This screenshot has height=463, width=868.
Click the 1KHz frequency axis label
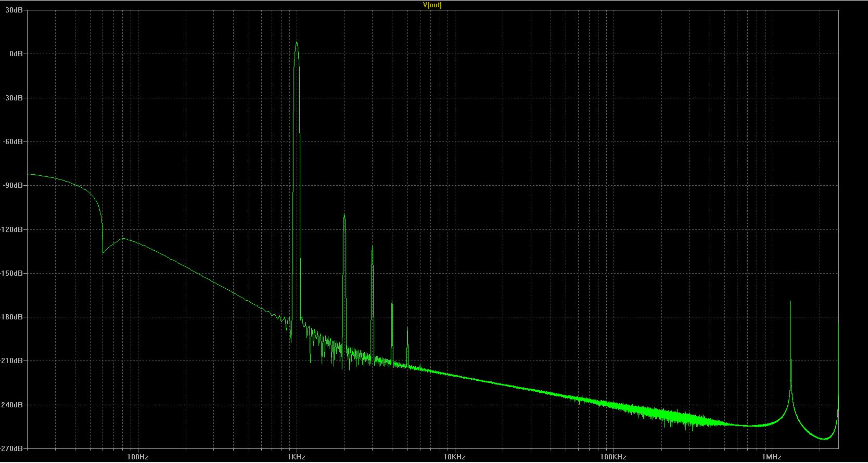[x=296, y=457]
